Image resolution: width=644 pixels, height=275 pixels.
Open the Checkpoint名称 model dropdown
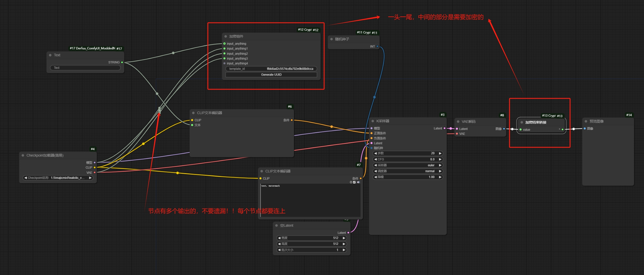point(58,178)
